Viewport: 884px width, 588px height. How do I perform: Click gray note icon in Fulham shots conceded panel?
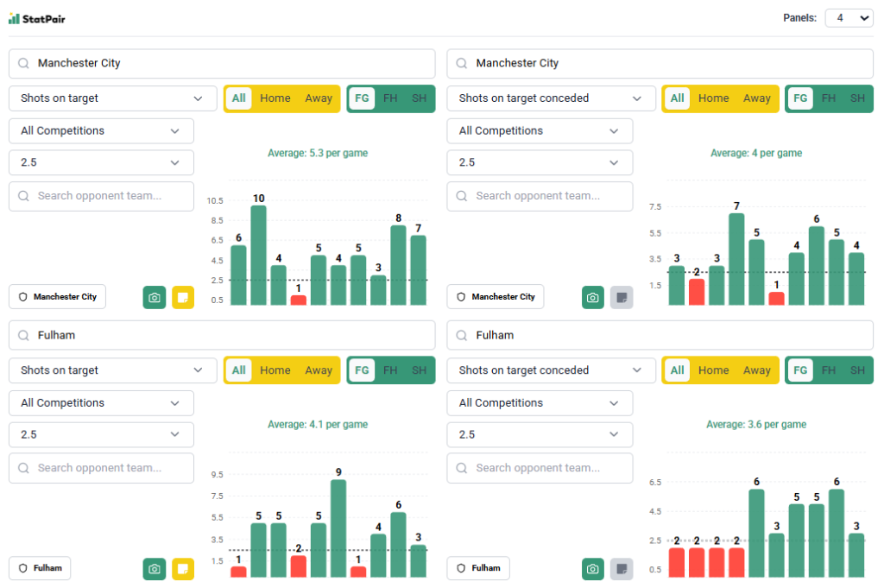click(622, 569)
